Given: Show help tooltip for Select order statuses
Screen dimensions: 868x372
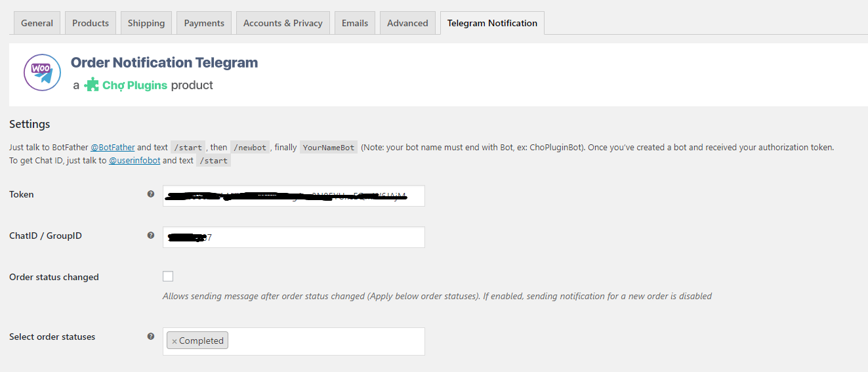Looking at the screenshot, I should 151,337.
